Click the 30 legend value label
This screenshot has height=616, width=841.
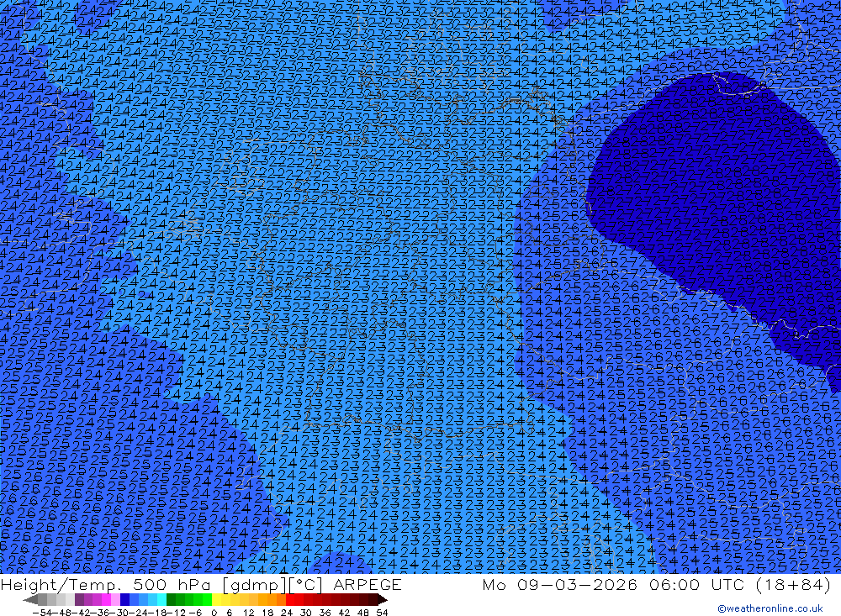[306, 613]
